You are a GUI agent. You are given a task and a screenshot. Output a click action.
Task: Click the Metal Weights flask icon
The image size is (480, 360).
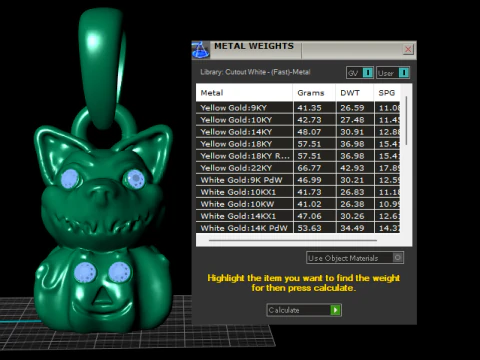point(200,50)
